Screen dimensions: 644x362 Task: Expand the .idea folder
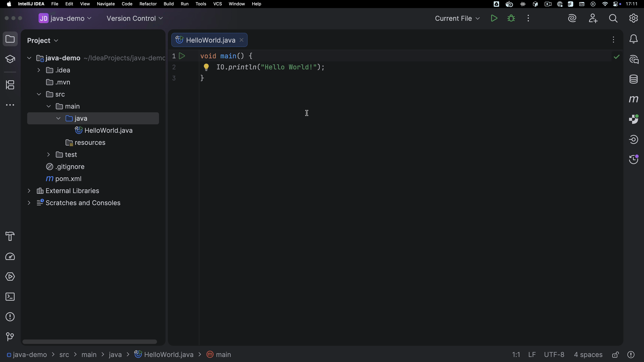pos(39,70)
